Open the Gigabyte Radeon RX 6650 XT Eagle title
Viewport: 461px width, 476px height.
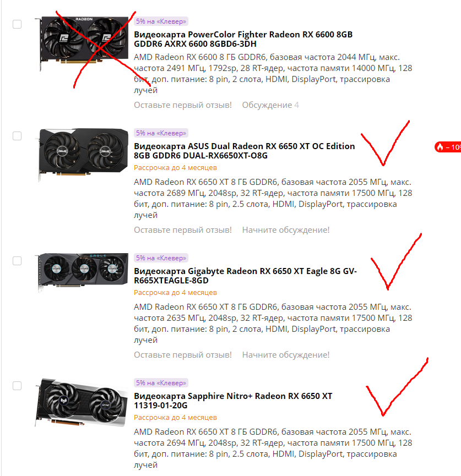[x=246, y=276]
